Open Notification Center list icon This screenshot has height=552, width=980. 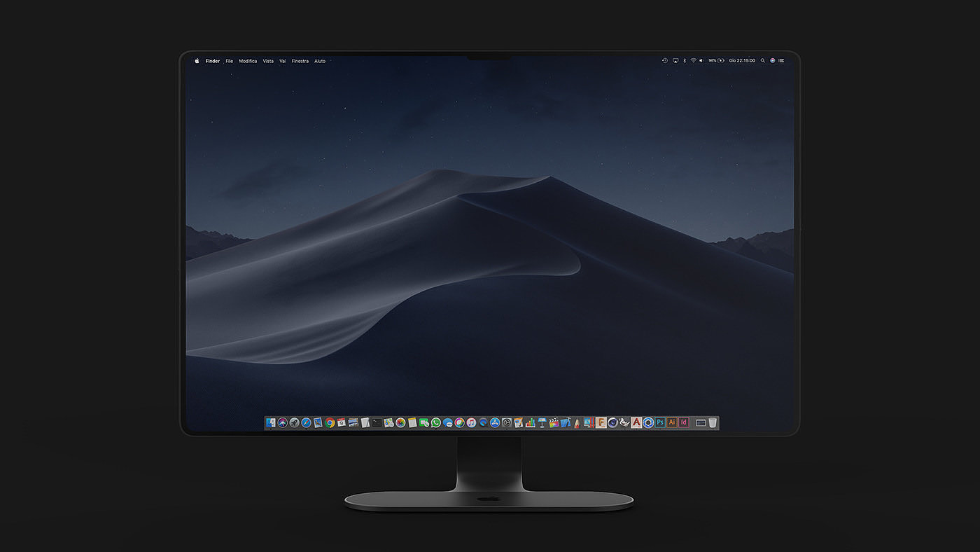[x=781, y=61]
